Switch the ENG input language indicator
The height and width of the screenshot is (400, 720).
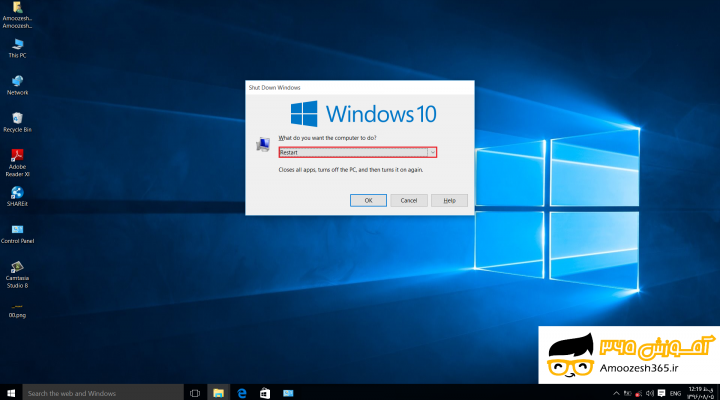coord(675,394)
